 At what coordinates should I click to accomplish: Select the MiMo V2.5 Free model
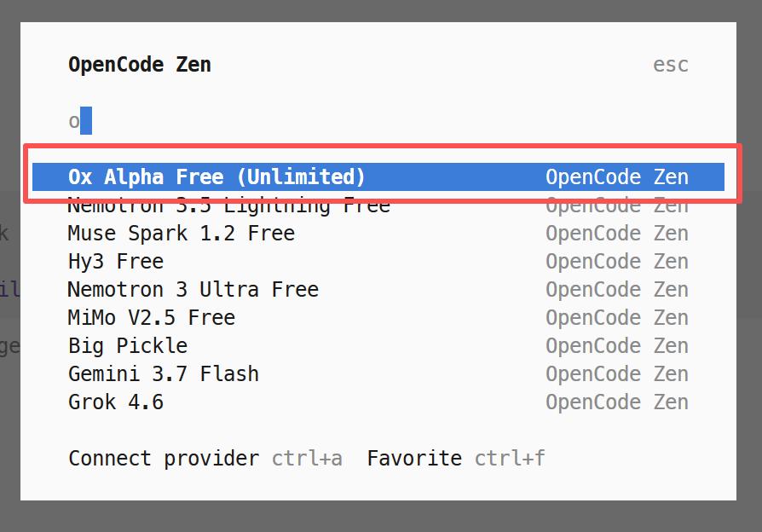378,318
